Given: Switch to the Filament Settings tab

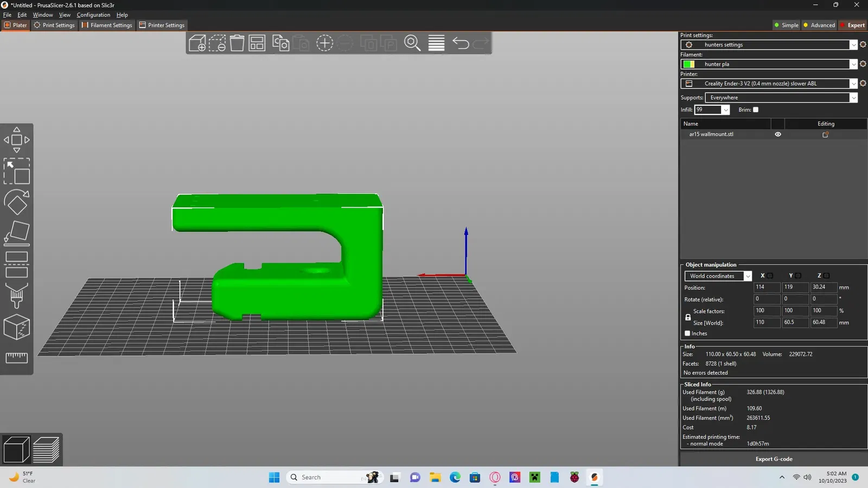Looking at the screenshot, I should [107, 25].
